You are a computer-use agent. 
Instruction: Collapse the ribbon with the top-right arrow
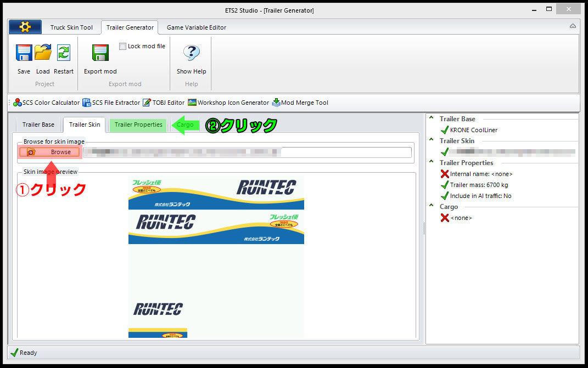click(573, 26)
